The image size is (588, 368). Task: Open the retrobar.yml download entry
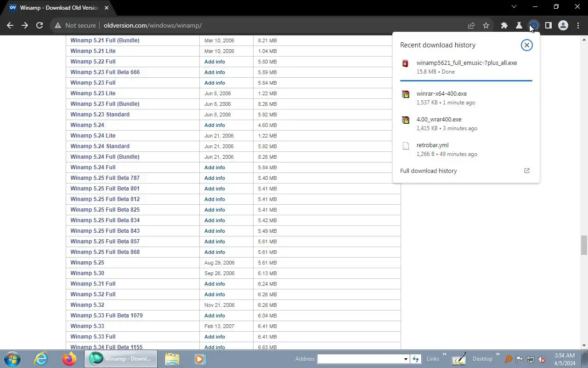[466, 149]
